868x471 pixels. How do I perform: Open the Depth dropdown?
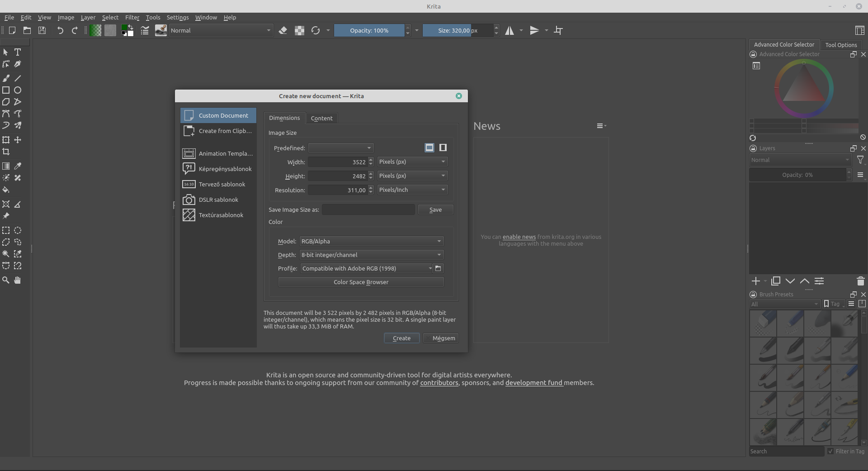pyautogui.click(x=372, y=255)
